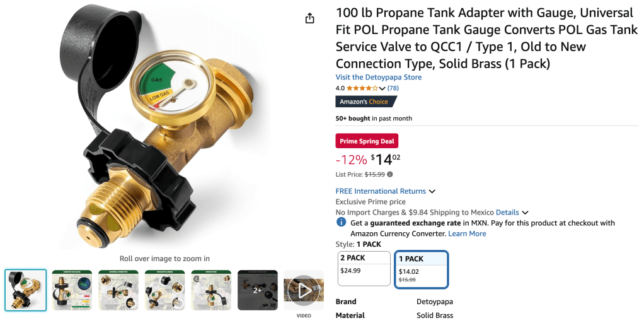This screenshot has height=323, width=644.
Task: Select the second product thumbnail with gauge chart
Action: pyautogui.click(x=72, y=290)
